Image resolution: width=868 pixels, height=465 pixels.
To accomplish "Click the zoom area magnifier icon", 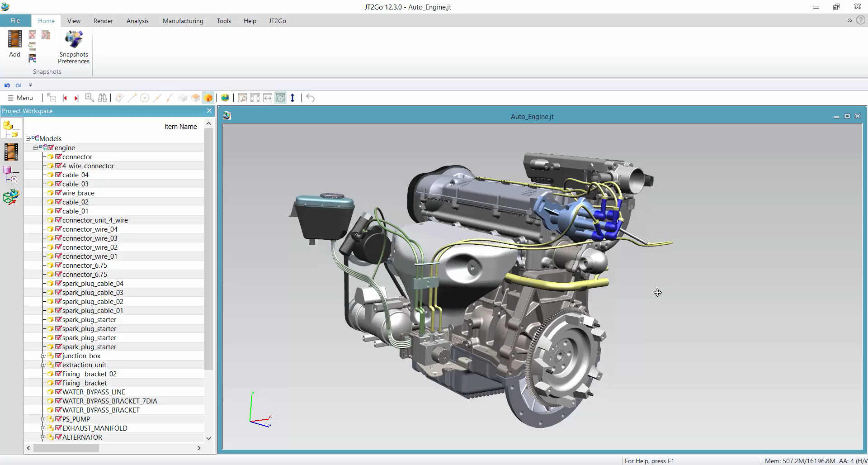I will pos(90,98).
